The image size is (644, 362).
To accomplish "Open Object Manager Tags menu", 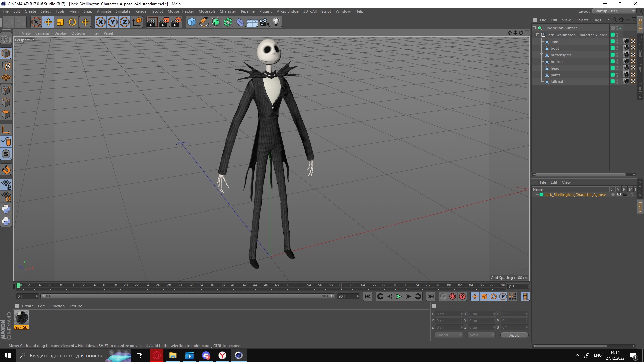I will tap(597, 20).
